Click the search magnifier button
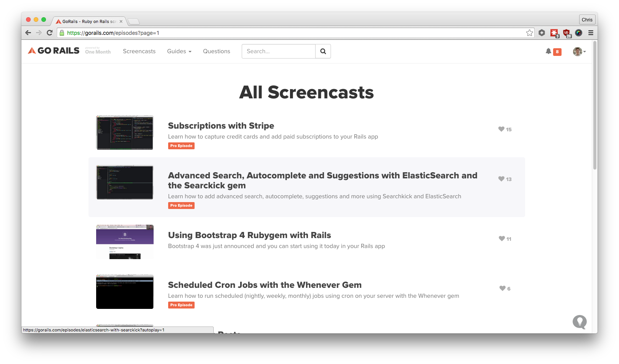 [323, 51]
